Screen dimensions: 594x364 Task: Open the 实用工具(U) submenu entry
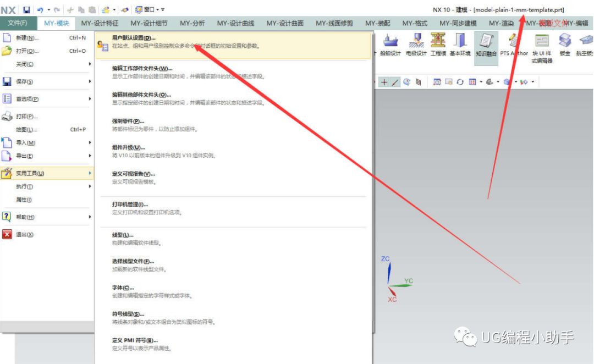(x=47, y=173)
